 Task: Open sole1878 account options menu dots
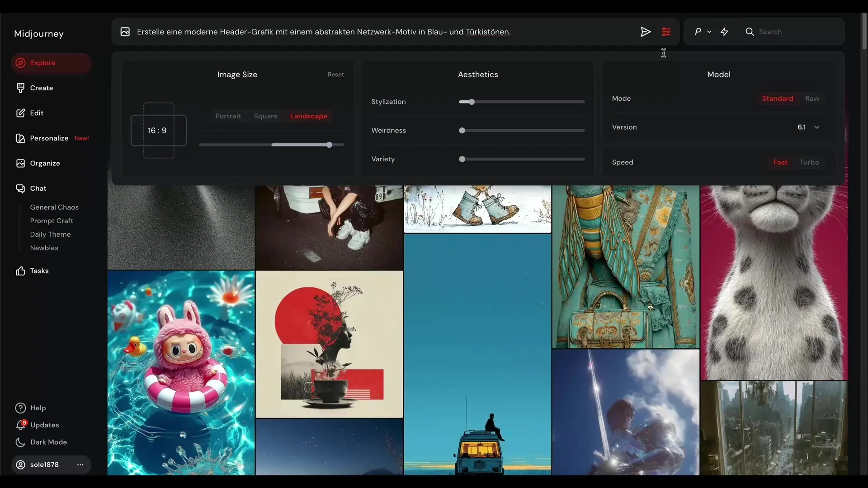[x=80, y=465]
